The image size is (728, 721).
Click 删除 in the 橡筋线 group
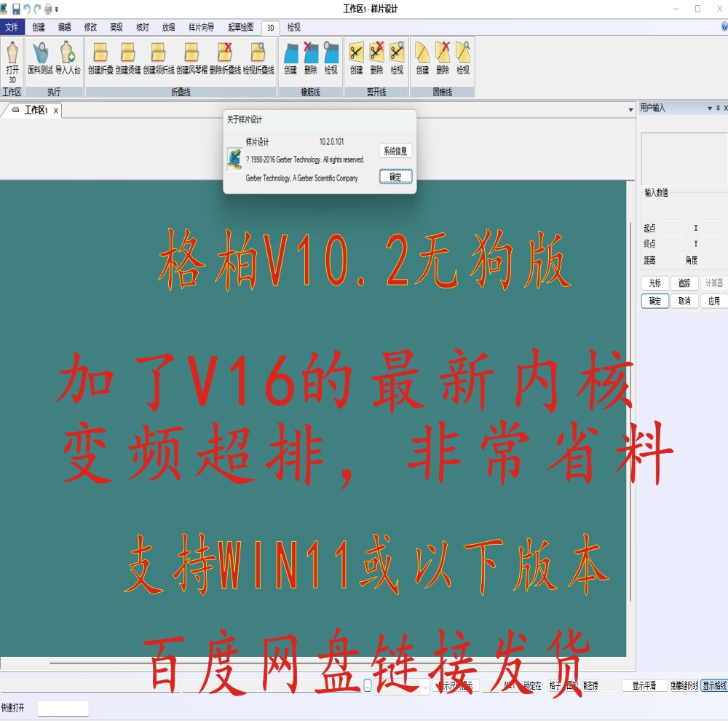tap(311, 58)
